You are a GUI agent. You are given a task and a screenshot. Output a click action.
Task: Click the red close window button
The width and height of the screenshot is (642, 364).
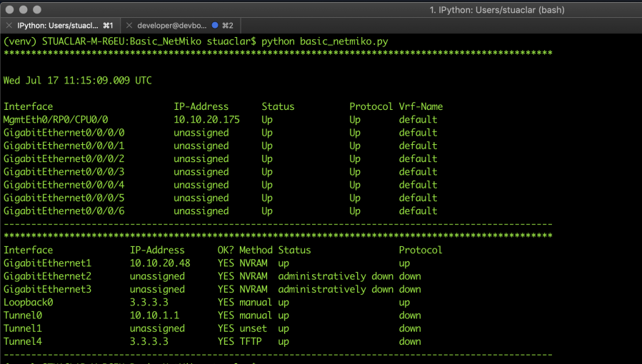[9, 9]
